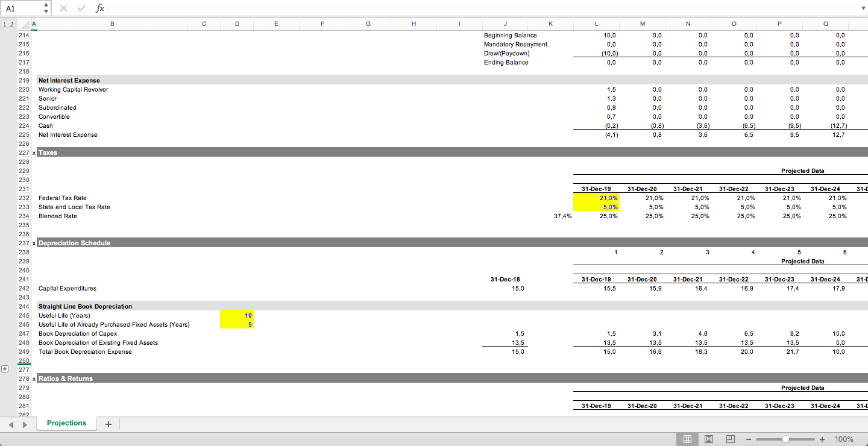Collapse the Ratios & Returns outline group
The height and width of the screenshot is (446, 868).
(x=33, y=378)
